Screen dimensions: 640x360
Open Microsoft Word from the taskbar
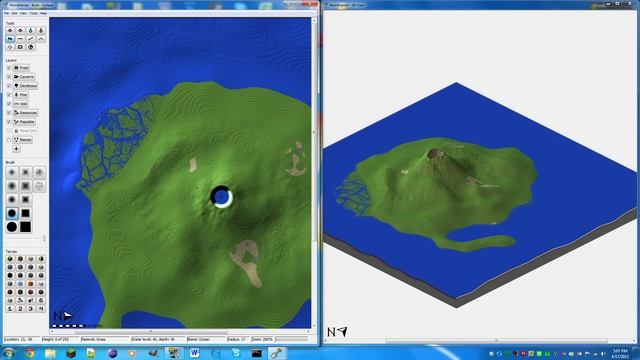tap(194, 353)
